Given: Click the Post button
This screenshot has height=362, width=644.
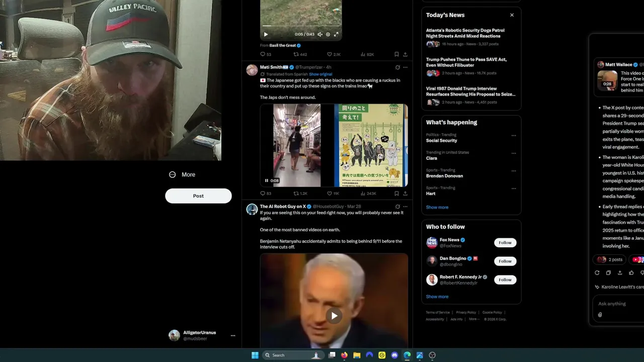Looking at the screenshot, I should 198,196.
